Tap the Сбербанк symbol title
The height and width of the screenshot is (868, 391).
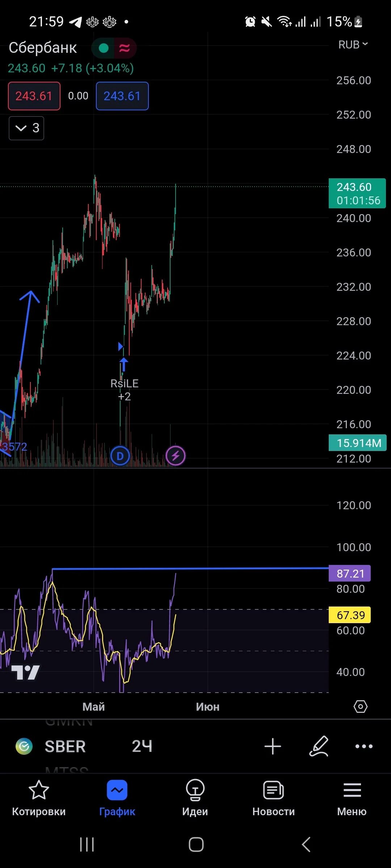(x=43, y=47)
